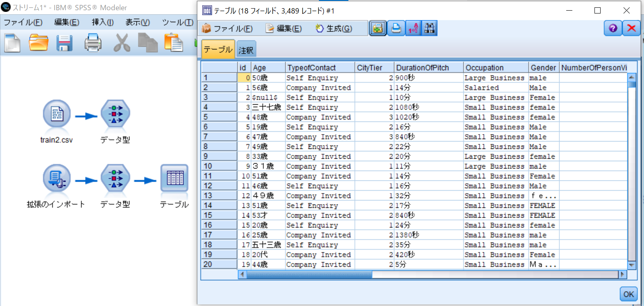Click the sort fields icon in table toolbar
Screen dimensions: 644x306
click(413, 28)
